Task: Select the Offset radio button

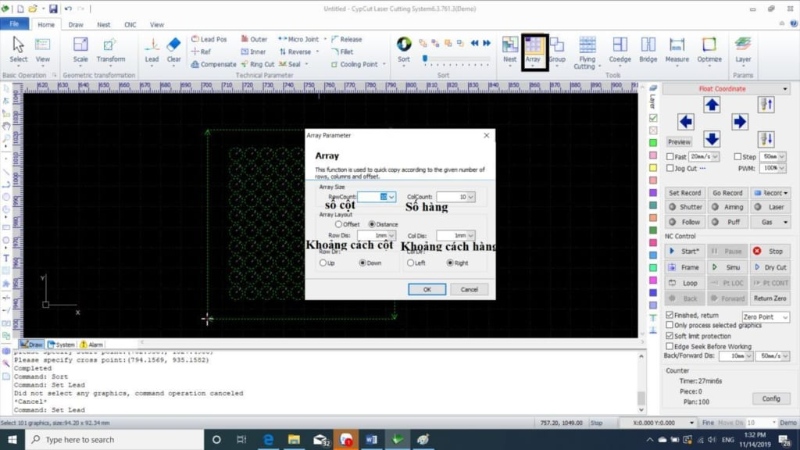Action: coord(338,224)
